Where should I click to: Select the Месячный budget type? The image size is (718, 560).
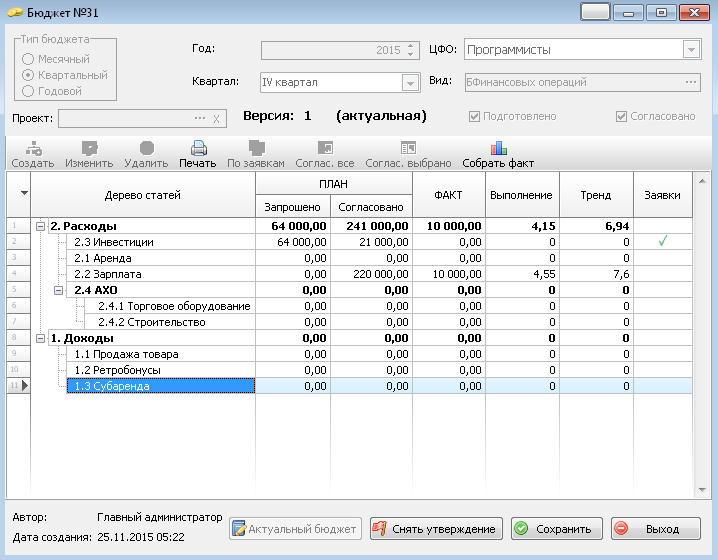(x=28, y=59)
